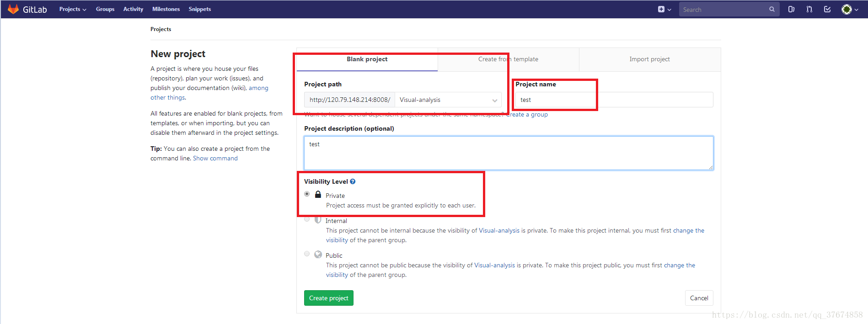
Task: Click the Visibility Level help icon
Action: tap(353, 181)
